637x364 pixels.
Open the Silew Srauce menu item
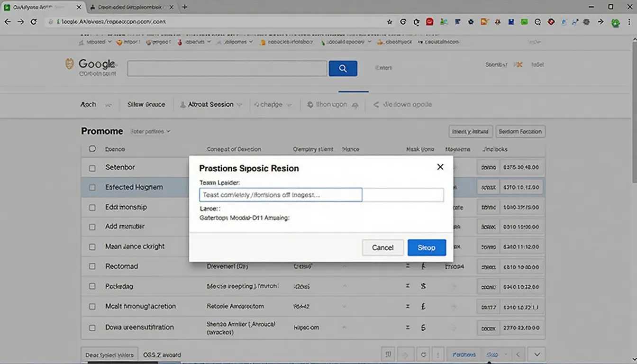click(x=146, y=105)
